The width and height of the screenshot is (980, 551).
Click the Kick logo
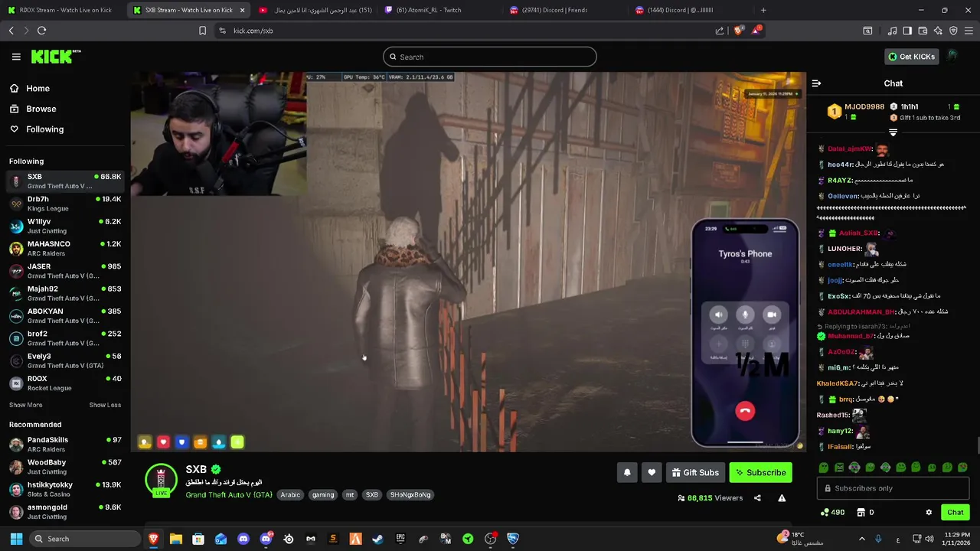point(56,57)
